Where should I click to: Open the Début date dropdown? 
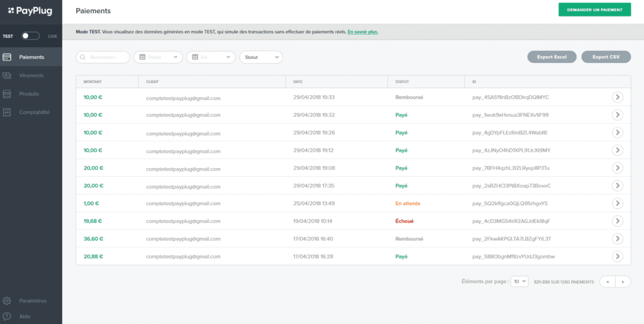[x=158, y=57]
